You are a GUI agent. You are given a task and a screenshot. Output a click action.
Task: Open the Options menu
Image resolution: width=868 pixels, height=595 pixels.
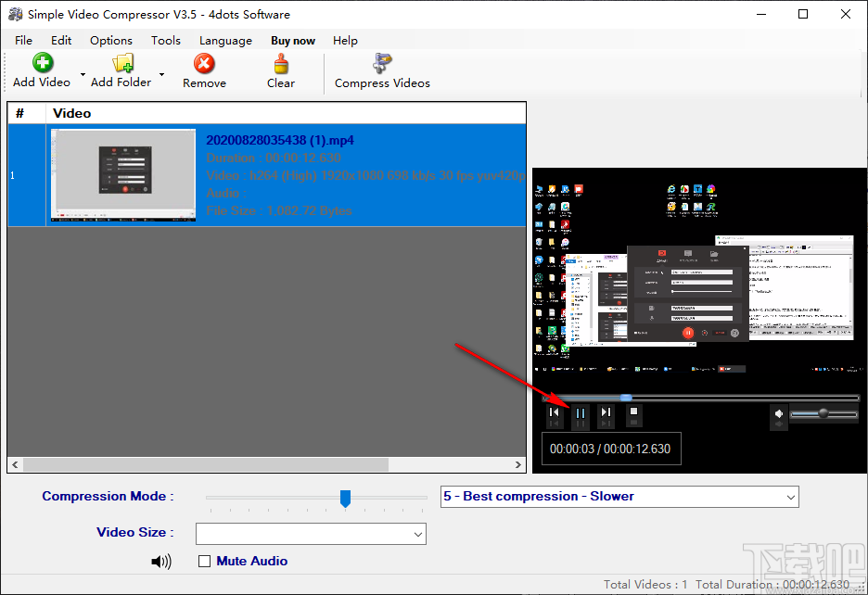(x=110, y=40)
